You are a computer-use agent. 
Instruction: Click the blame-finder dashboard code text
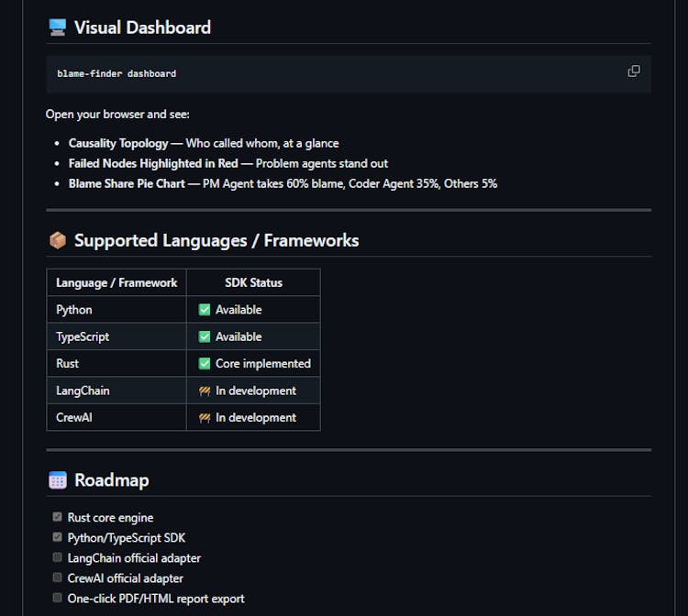pos(117,73)
